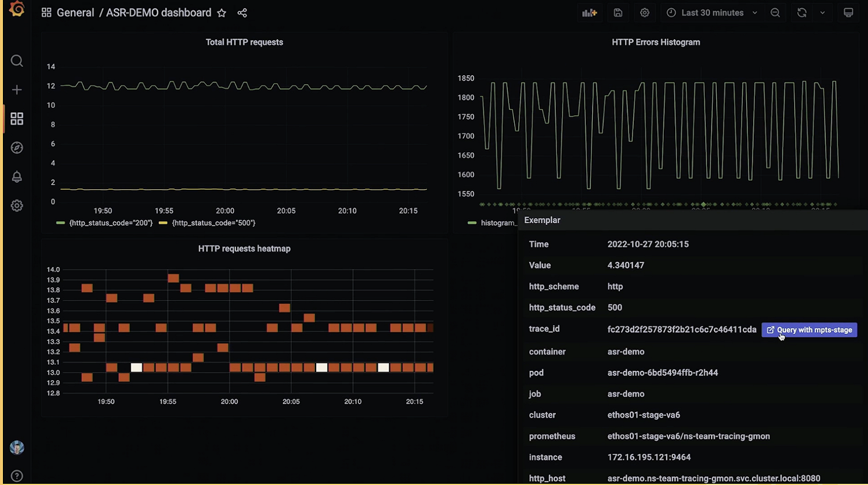Open the user profile avatar at sidebar bottom
The image size is (868, 485).
click(x=17, y=447)
